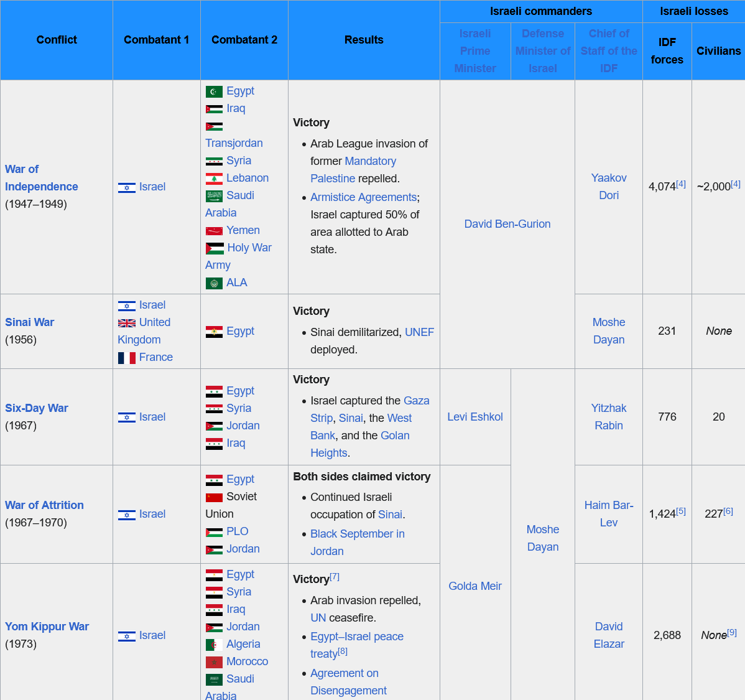Open the Gaza Strip link
Viewport: 745px width, 700px height.
tap(369, 409)
